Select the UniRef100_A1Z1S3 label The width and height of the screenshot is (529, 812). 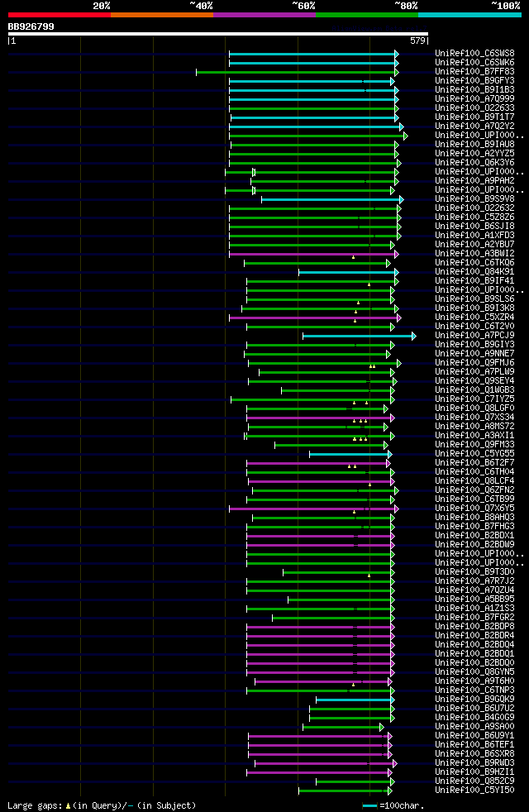point(474,609)
